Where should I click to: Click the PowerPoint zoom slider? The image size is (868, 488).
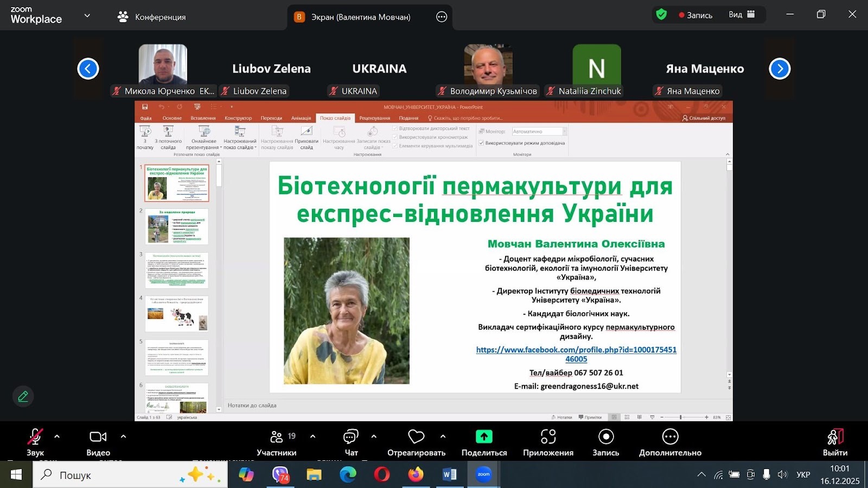point(681,417)
